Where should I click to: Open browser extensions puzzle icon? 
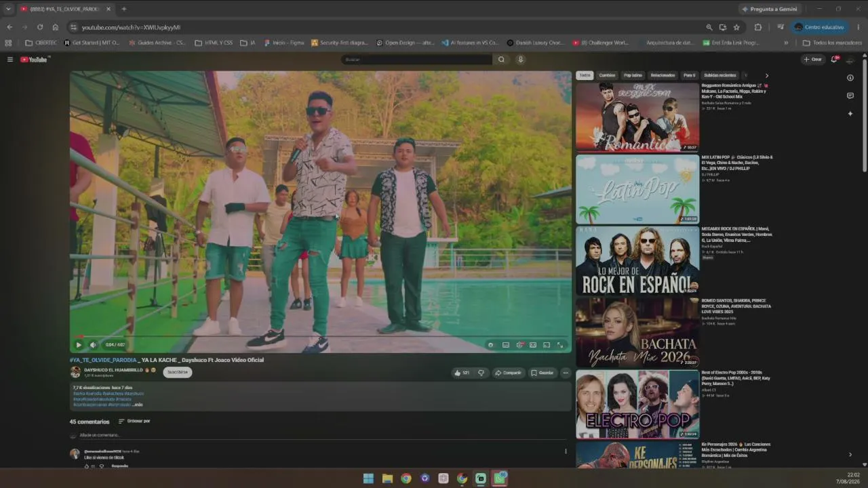[x=758, y=27]
